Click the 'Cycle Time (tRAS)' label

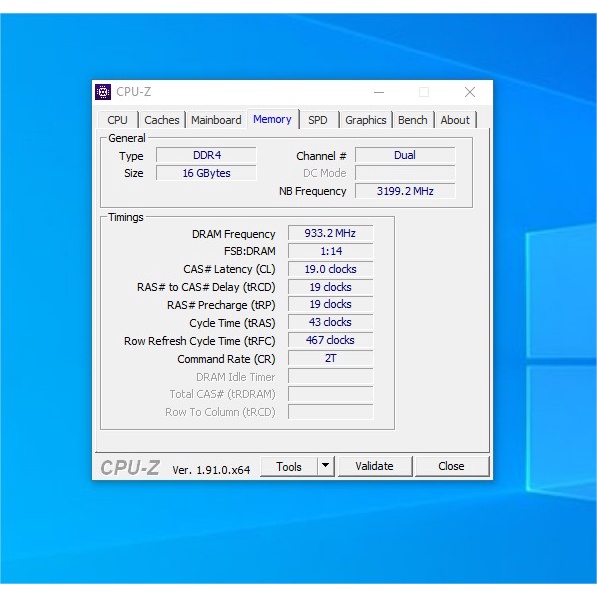coord(232,323)
